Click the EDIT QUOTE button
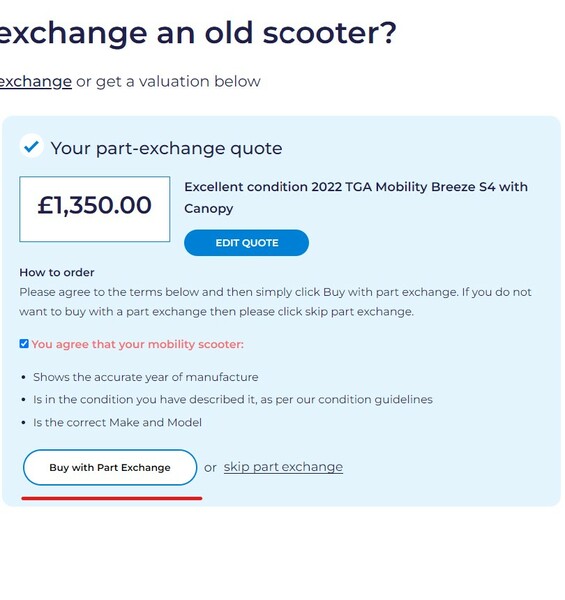The image size is (565, 600). coord(246,243)
